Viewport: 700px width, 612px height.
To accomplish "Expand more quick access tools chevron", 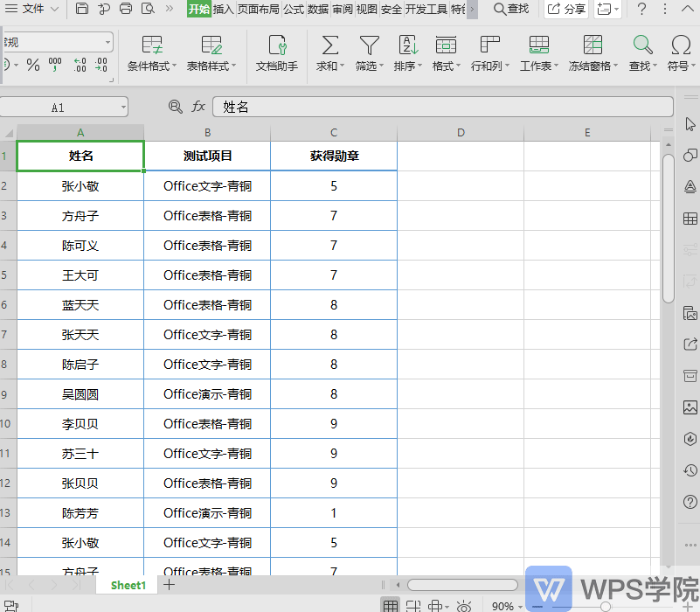I will (169, 9).
